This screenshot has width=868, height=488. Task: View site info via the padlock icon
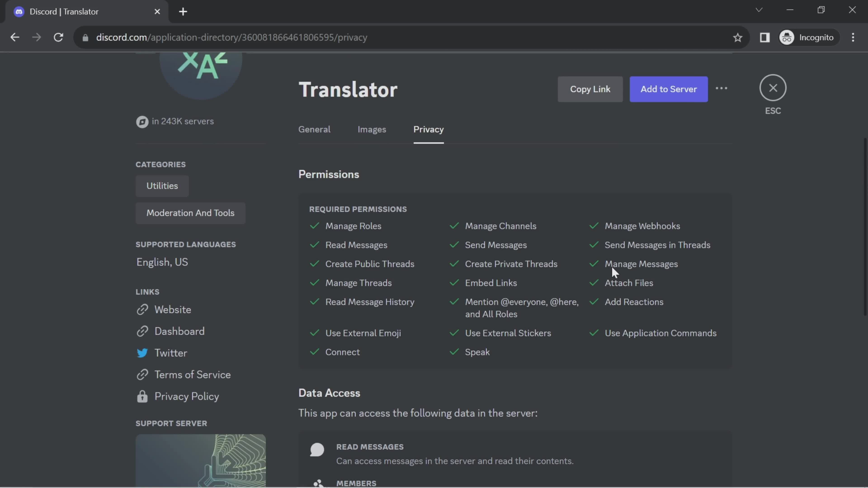point(85,37)
